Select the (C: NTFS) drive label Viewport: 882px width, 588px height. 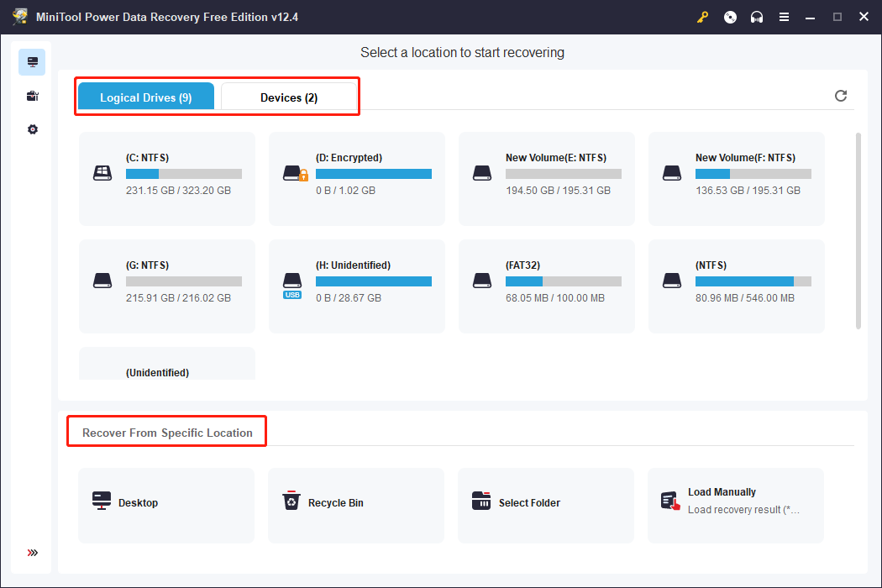(147, 158)
